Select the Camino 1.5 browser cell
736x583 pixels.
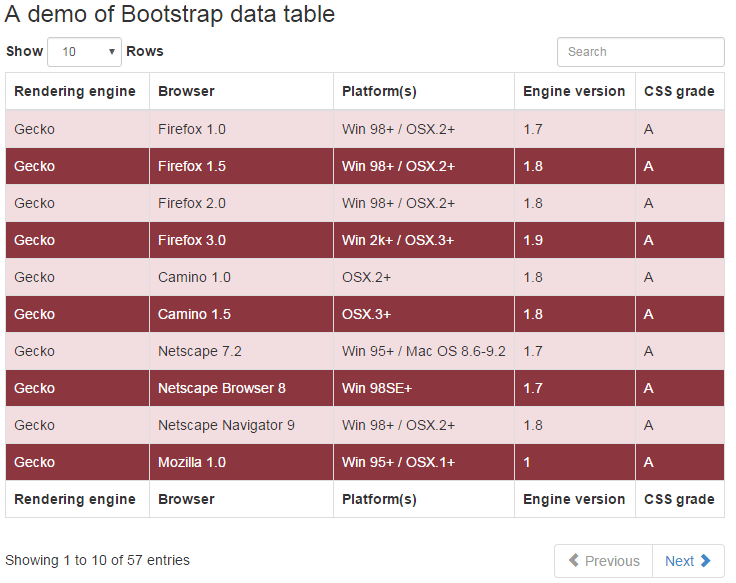point(241,314)
